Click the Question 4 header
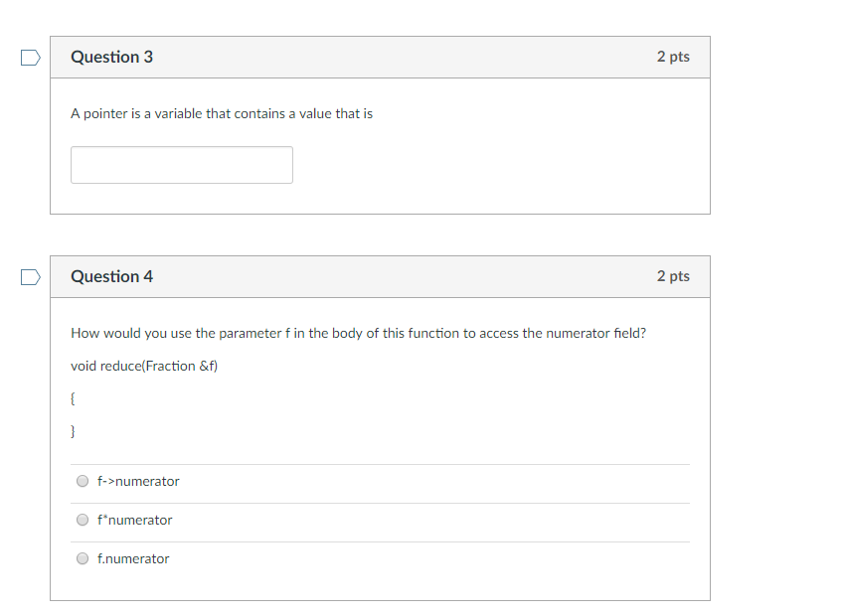The image size is (842, 616). coord(112,276)
